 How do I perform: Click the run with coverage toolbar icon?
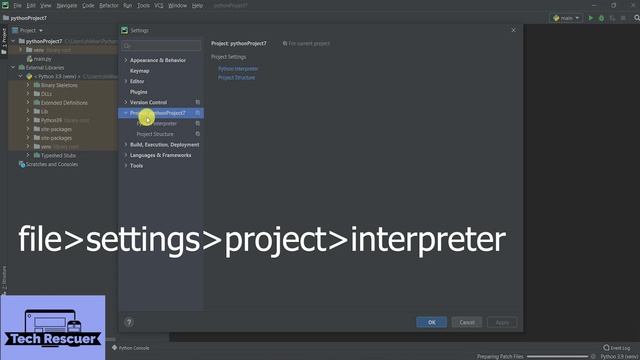(612, 18)
